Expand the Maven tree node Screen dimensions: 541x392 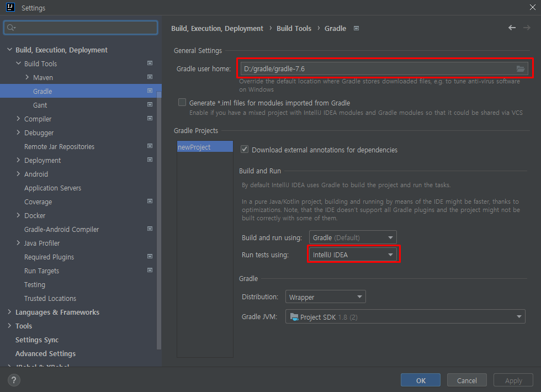(x=27, y=77)
